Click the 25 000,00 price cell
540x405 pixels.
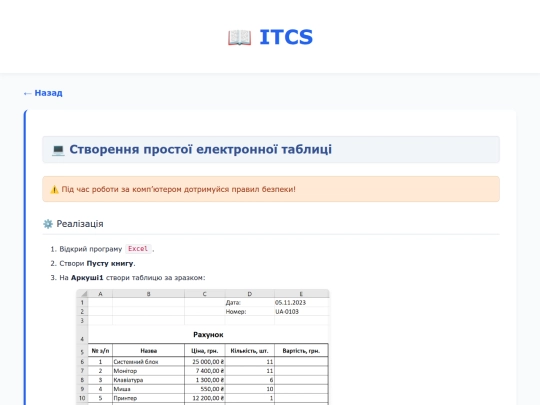coord(205,362)
